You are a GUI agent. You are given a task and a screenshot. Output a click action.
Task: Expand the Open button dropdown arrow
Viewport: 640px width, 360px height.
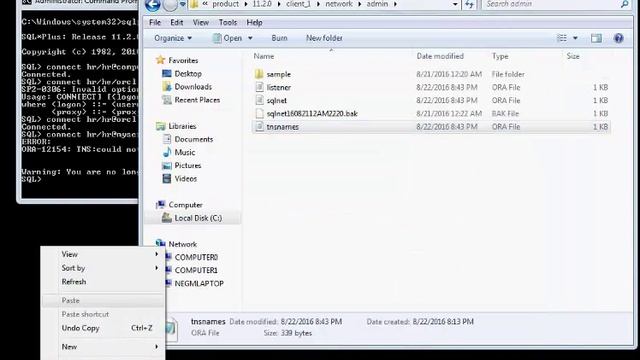pos(250,38)
